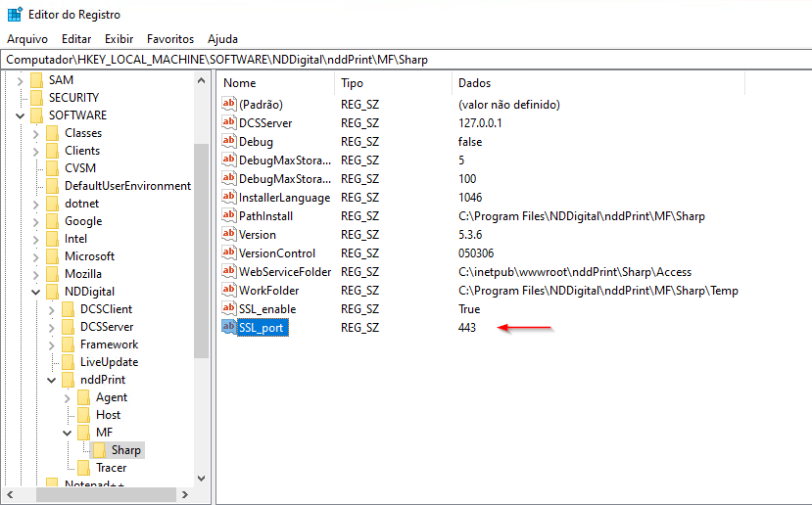Screen dimensions: 812x505
Task: Expand the Microsoft registry key
Action: tap(36, 256)
